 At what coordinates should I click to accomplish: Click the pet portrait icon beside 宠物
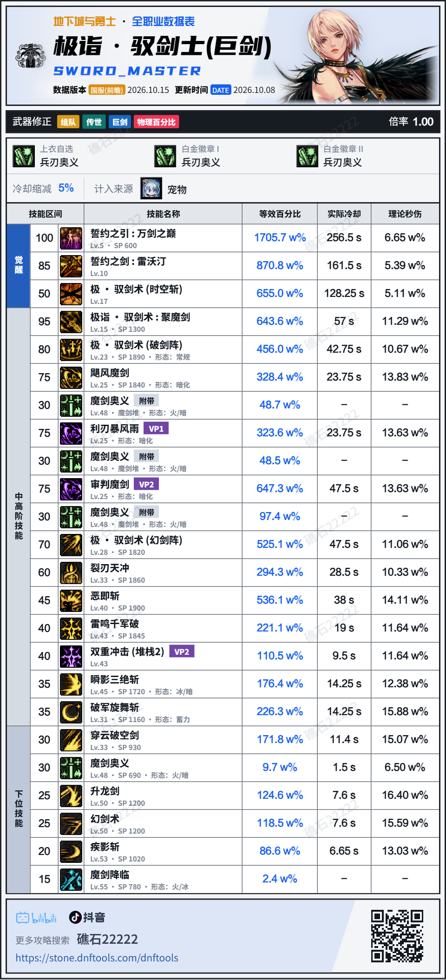(x=151, y=189)
